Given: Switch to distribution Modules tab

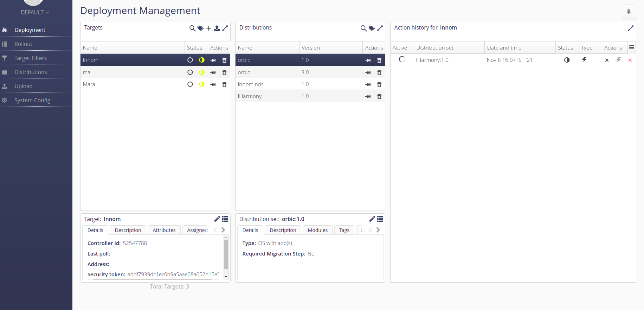Looking at the screenshot, I should coord(318,230).
